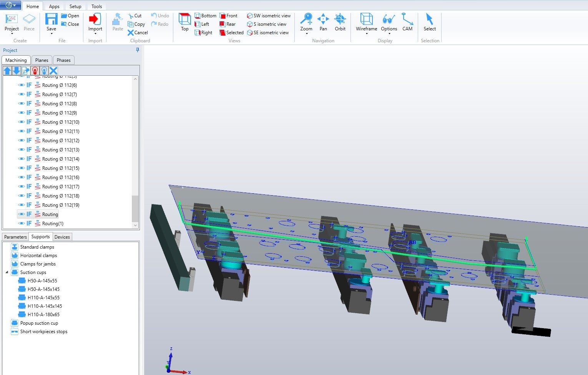Switch to Top view
Screen dimensions: 588x375
tap(185, 22)
